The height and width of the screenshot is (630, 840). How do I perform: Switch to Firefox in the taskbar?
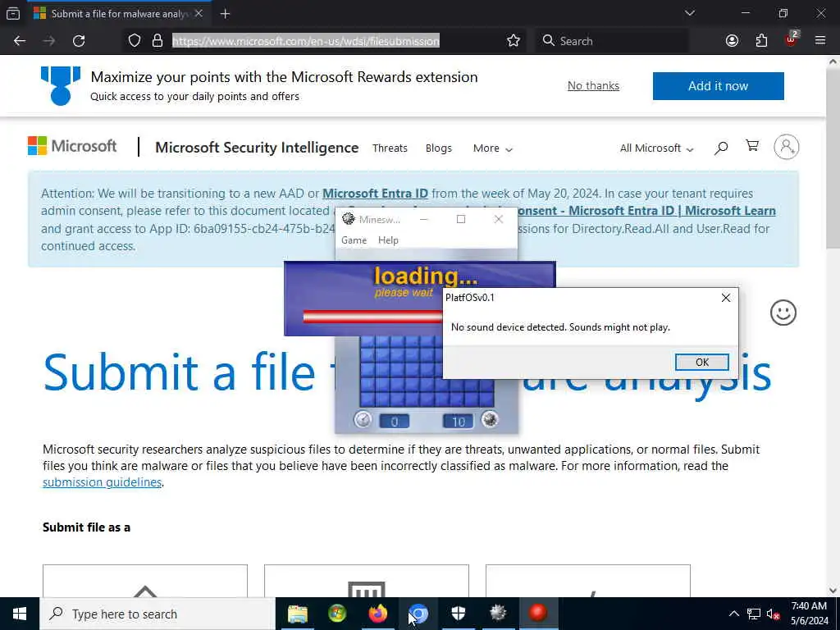[377, 614]
